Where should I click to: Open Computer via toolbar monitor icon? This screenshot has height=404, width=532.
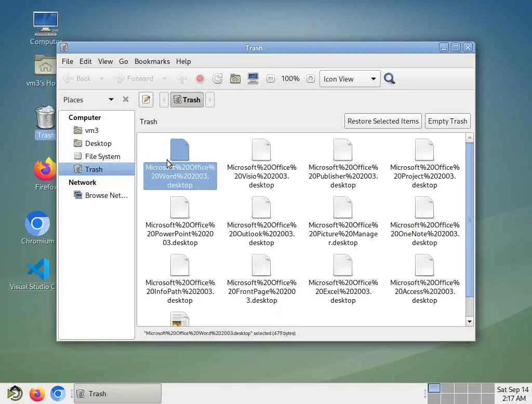coord(253,79)
